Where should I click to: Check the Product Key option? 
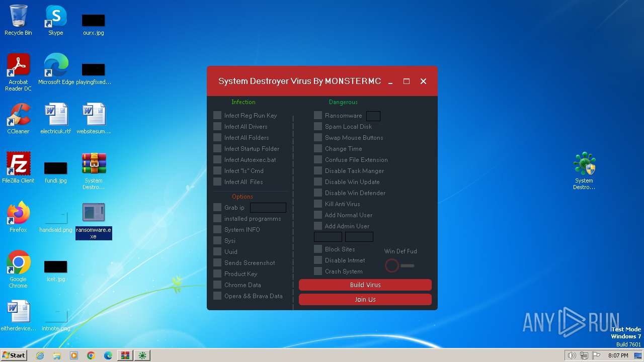pyautogui.click(x=217, y=274)
